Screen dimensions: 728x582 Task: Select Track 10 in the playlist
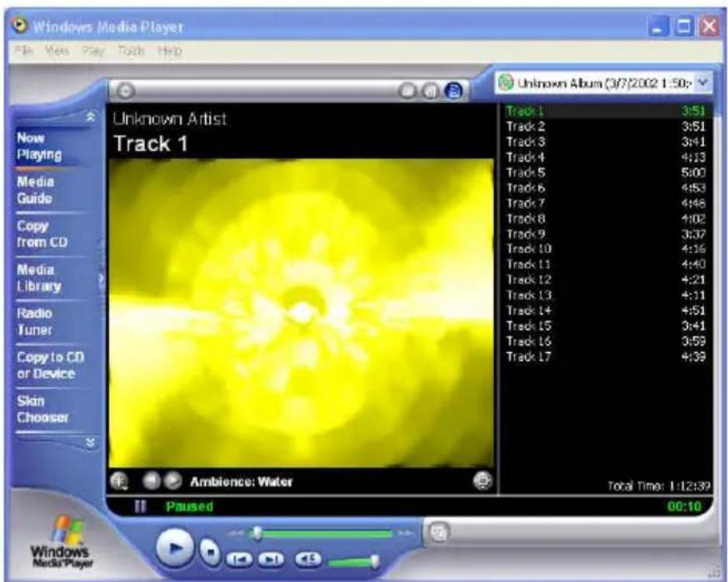tap(606, 249)
